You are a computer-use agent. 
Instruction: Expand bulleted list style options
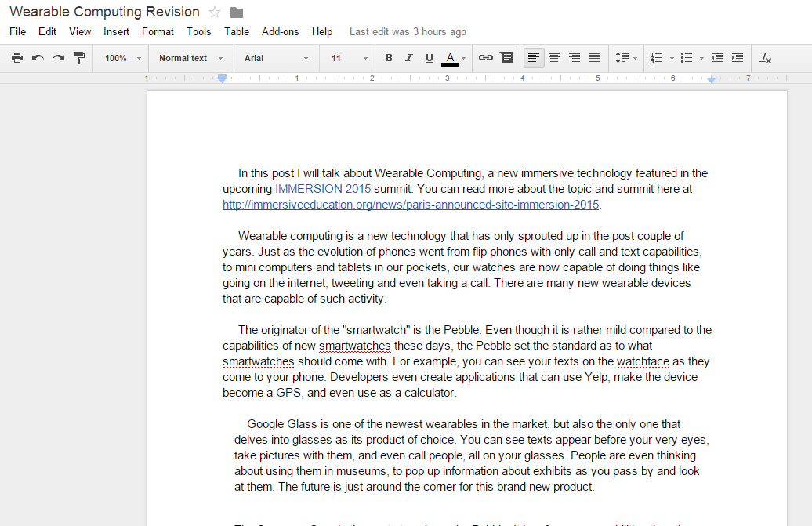click(x=701, y=59)
